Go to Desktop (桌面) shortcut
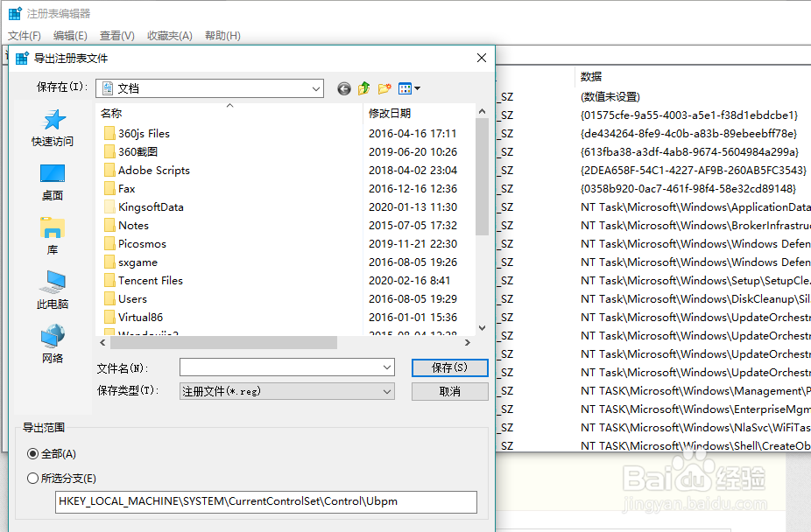This screenshot has height=532, width=811. pos(53,182)
